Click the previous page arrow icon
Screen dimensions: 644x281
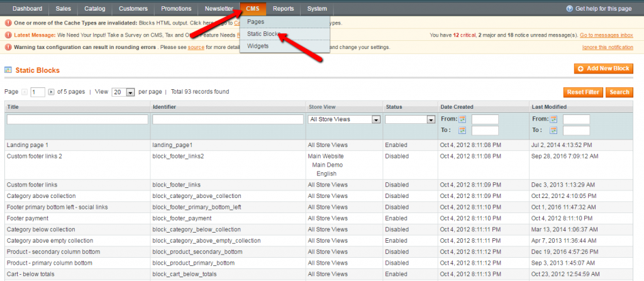coord(25,92)
